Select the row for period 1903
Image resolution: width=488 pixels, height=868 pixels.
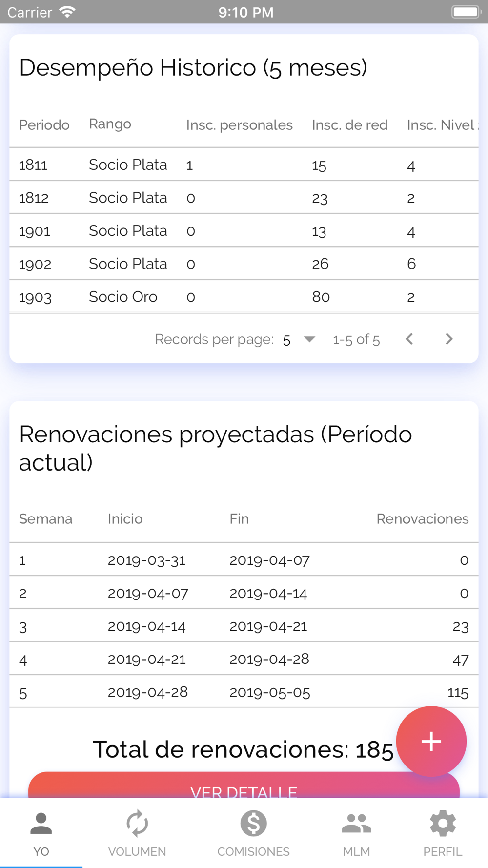tap(244, 296)
